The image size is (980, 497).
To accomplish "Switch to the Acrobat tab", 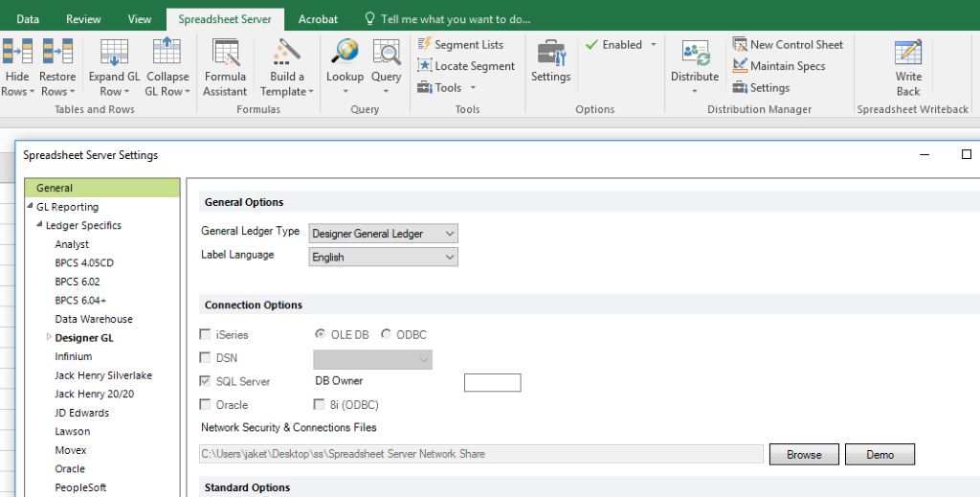I will pyautogui.click(x=318, y=19).
